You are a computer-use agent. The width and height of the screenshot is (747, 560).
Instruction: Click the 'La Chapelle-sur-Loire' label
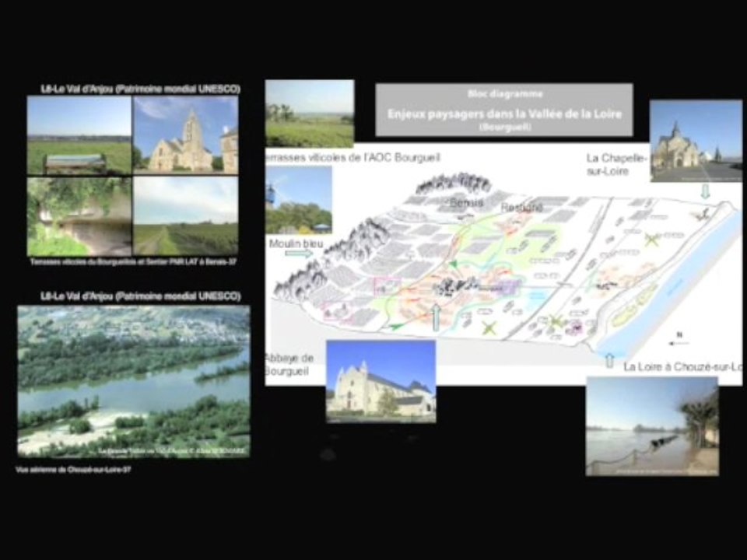[x=617, y=164]
